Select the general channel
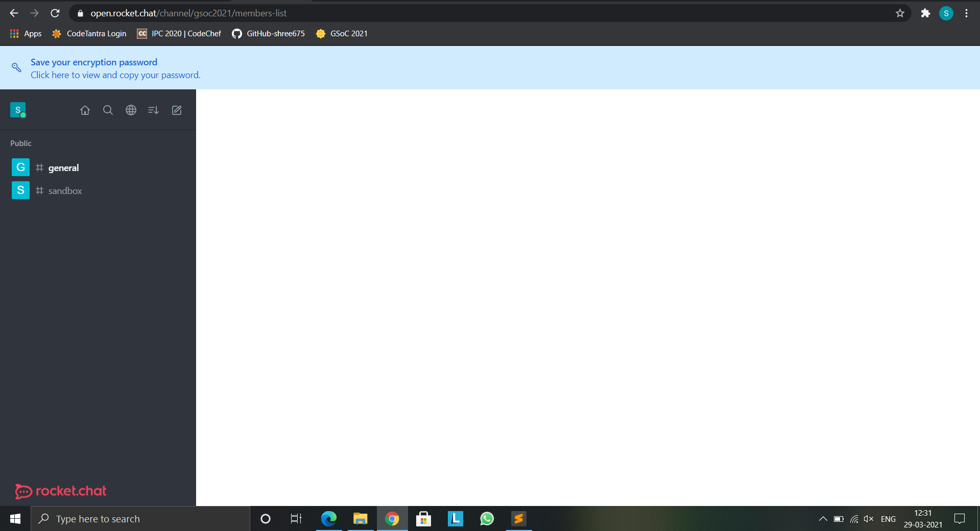 pos(63,167)
